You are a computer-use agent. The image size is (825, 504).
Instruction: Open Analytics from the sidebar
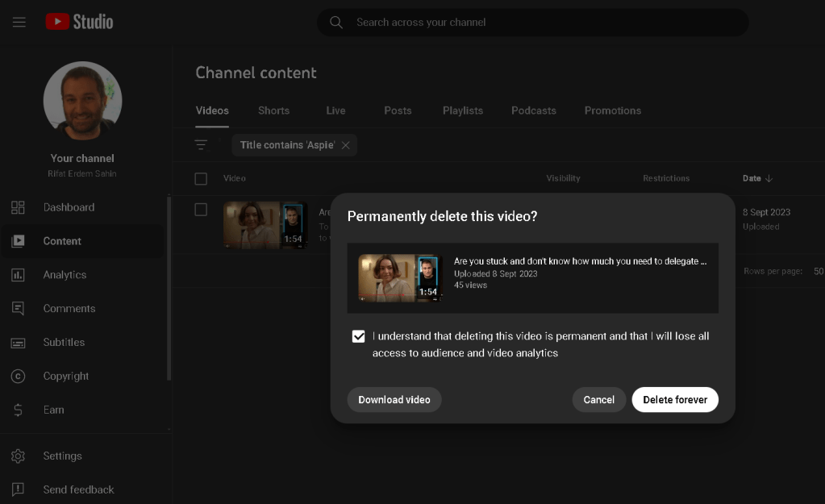65,275
